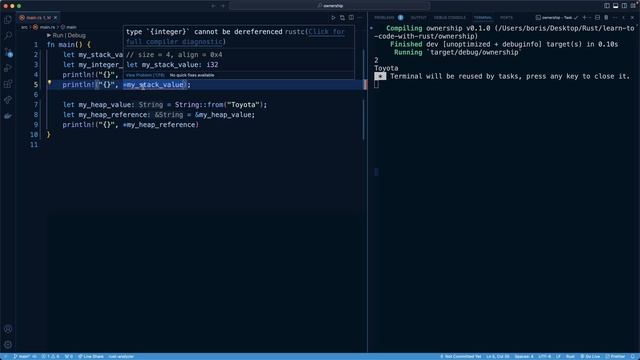Click the Toyota string literal on line 7

point(243,104)
